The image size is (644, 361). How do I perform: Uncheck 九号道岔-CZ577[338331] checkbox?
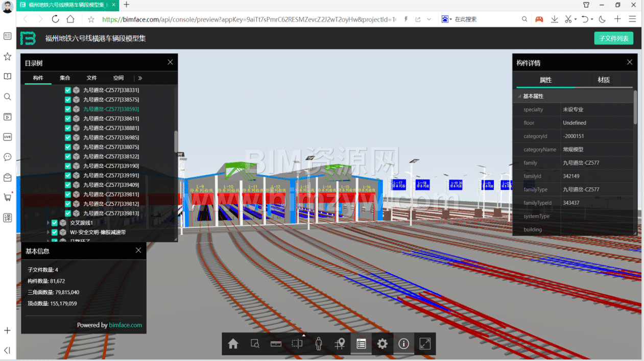point(68,90)
